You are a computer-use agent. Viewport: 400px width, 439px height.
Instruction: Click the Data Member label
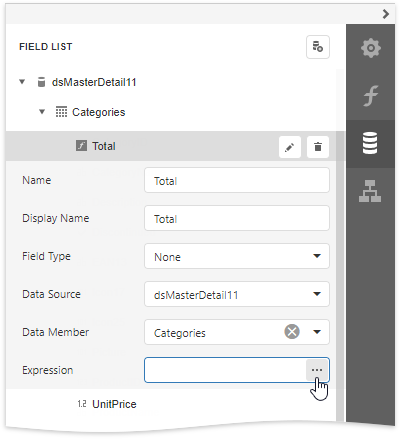55,332
